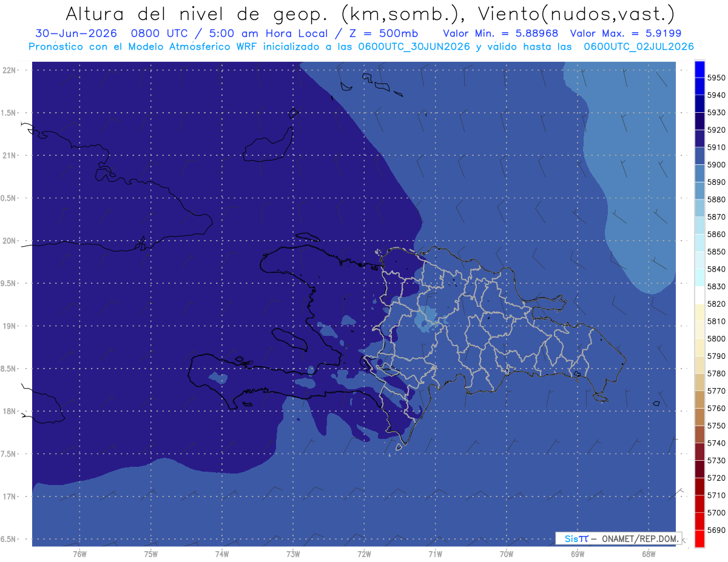Click the '74W' longitude axis label
This screenshot has width=728, height=562.
coord(222,554)
